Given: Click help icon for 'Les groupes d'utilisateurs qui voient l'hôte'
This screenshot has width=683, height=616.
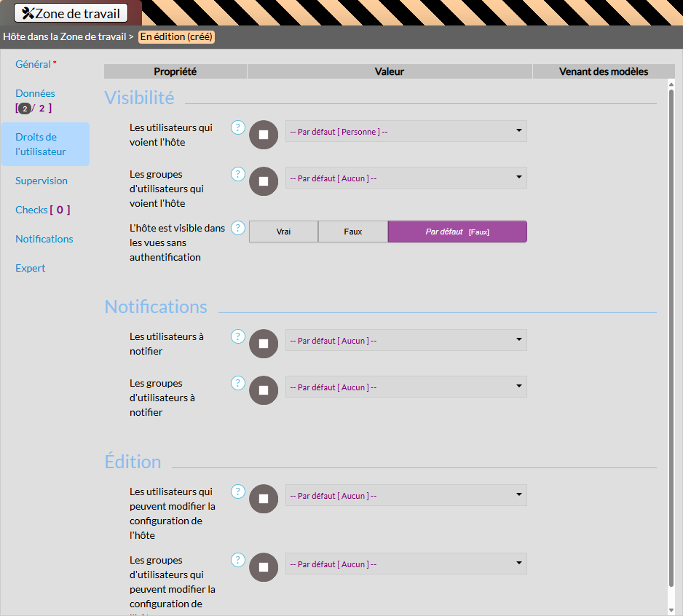Looking at the screenshot, I should pos(238,174).
